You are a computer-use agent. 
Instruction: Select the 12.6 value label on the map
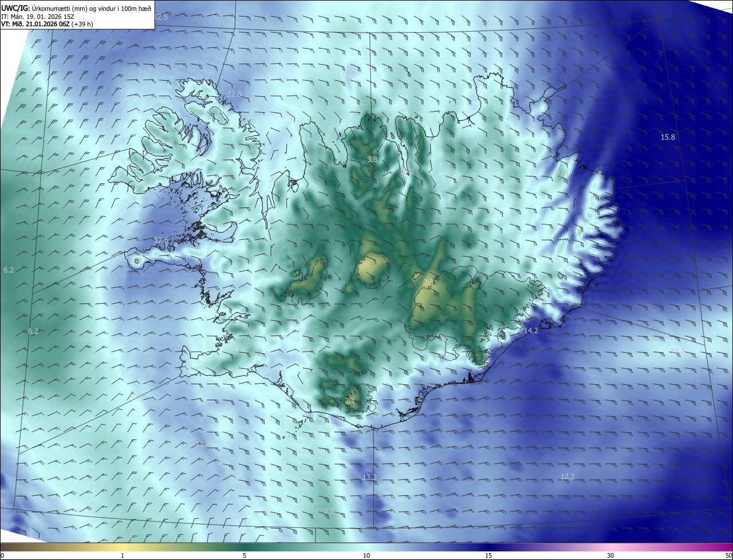161,240
